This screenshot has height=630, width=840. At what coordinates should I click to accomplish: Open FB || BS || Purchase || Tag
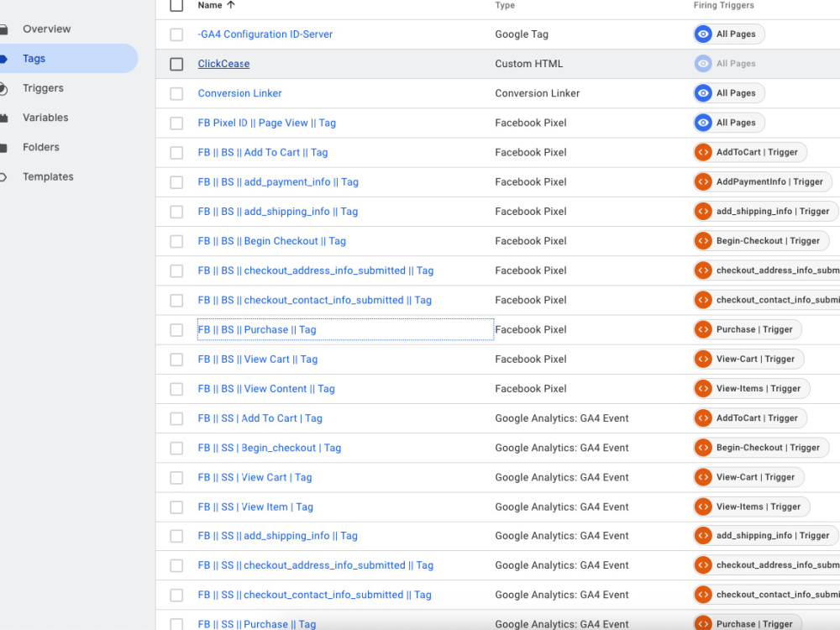[x=256, y=329]
